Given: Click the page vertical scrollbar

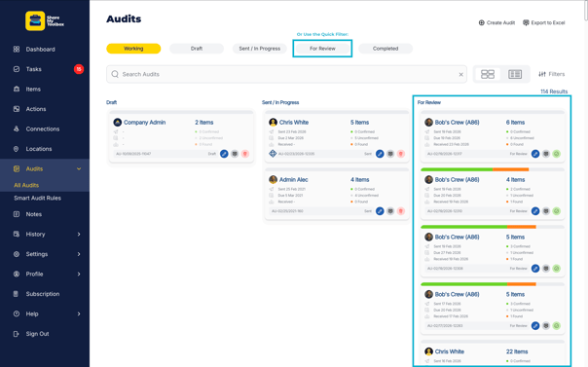Looking at the screenshot, I should (586, 12).
